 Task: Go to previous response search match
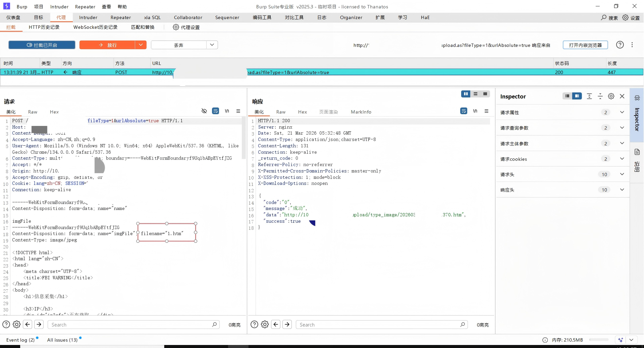click(x=276, y=324)
